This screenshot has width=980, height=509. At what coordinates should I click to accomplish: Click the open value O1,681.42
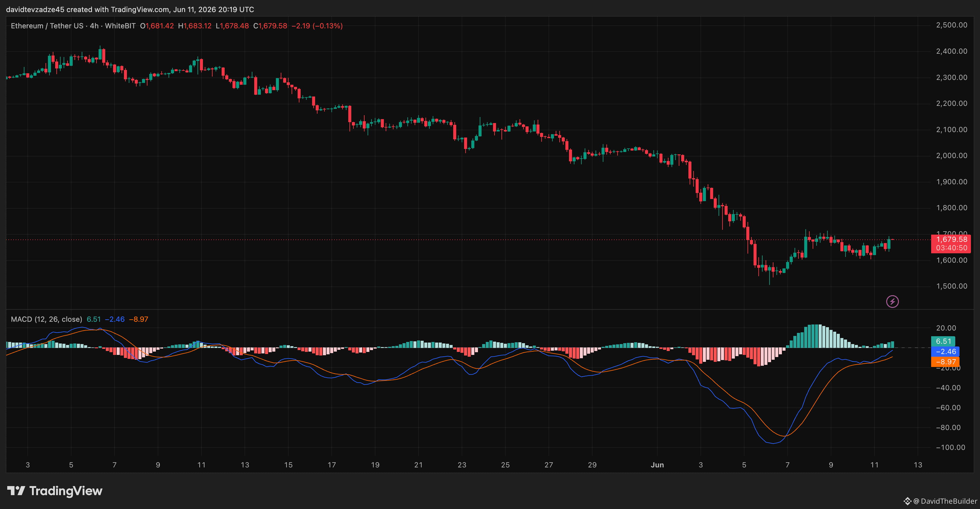pos(157,26)
